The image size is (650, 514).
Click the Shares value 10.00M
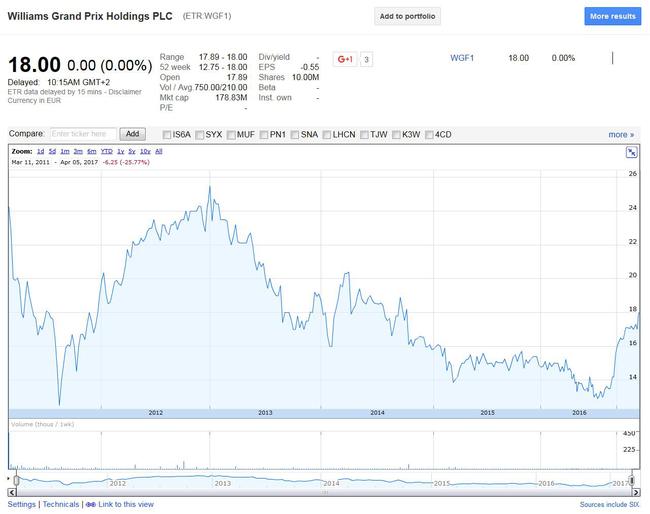(x=306, y=78)
